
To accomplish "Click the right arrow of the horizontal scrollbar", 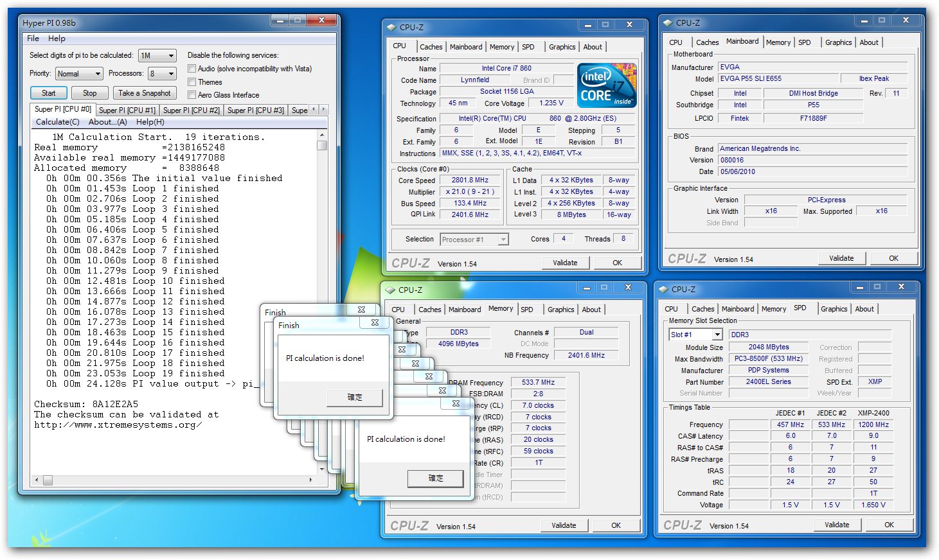I will click(311, 480).
